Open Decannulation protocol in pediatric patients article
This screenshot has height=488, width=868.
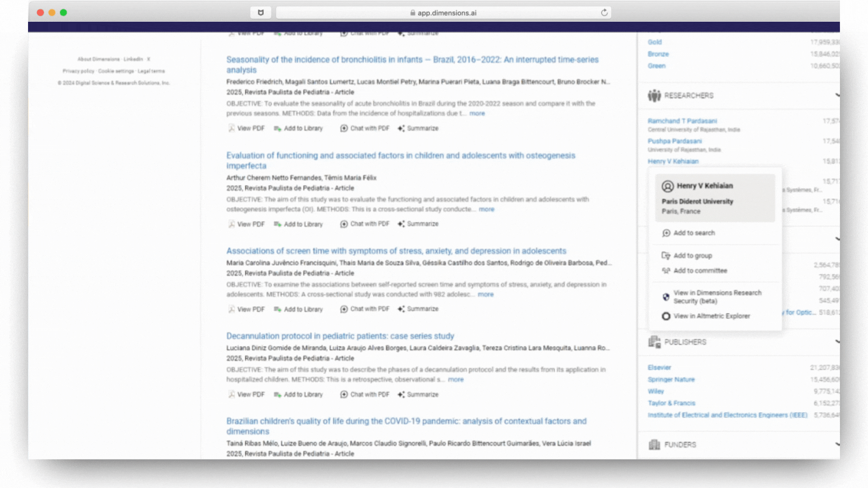pyautogui.click(x=340, y=336)
